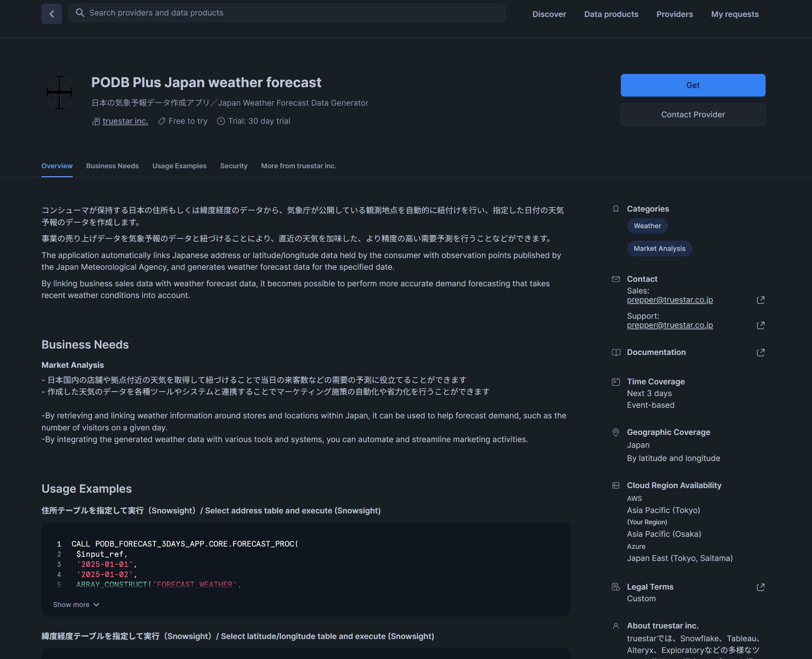Click the back arrow button
The height and width of the screenshot is (659, 812).
[52, 14]
